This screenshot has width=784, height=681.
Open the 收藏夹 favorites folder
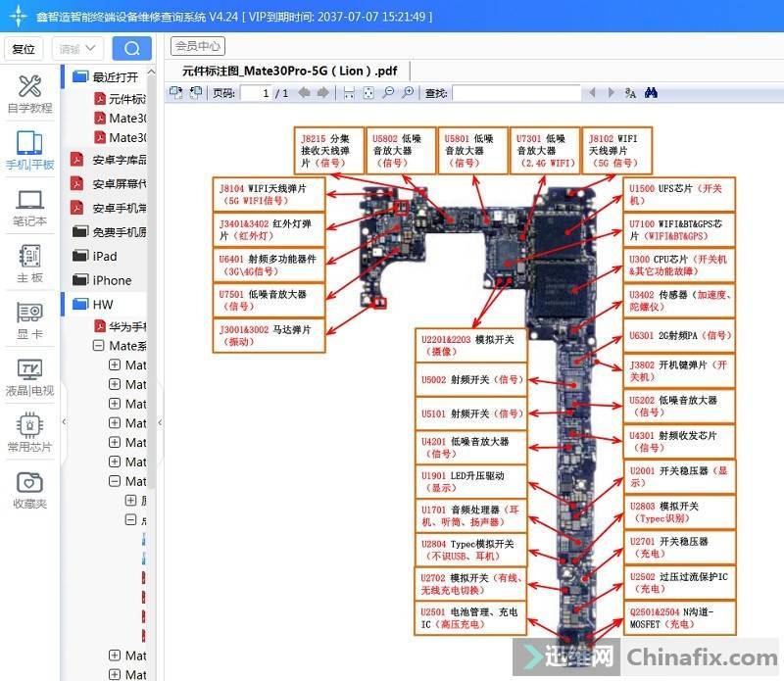click(29, 491)
